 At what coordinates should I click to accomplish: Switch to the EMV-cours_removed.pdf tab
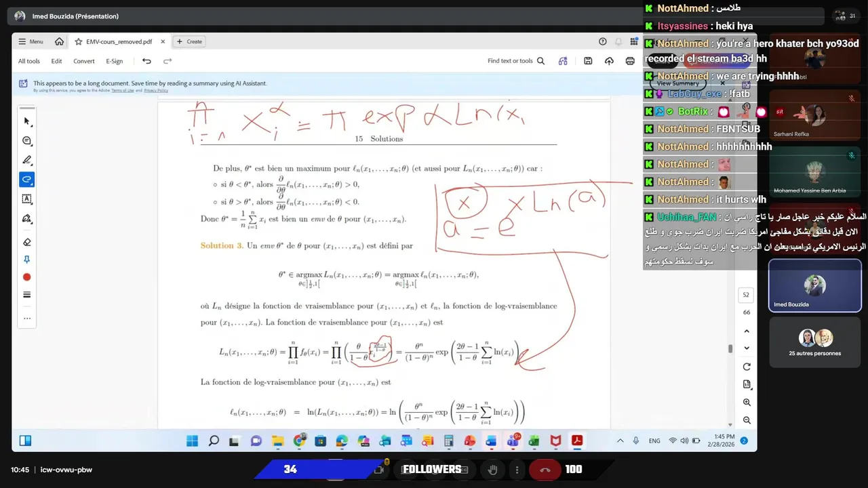(119, 41)
